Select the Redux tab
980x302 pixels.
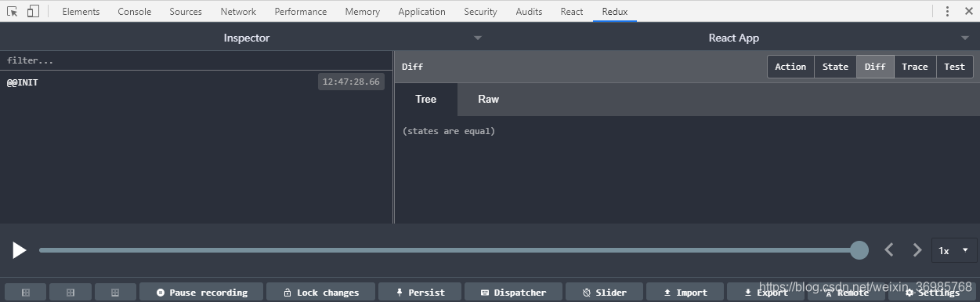coord(615,11)
